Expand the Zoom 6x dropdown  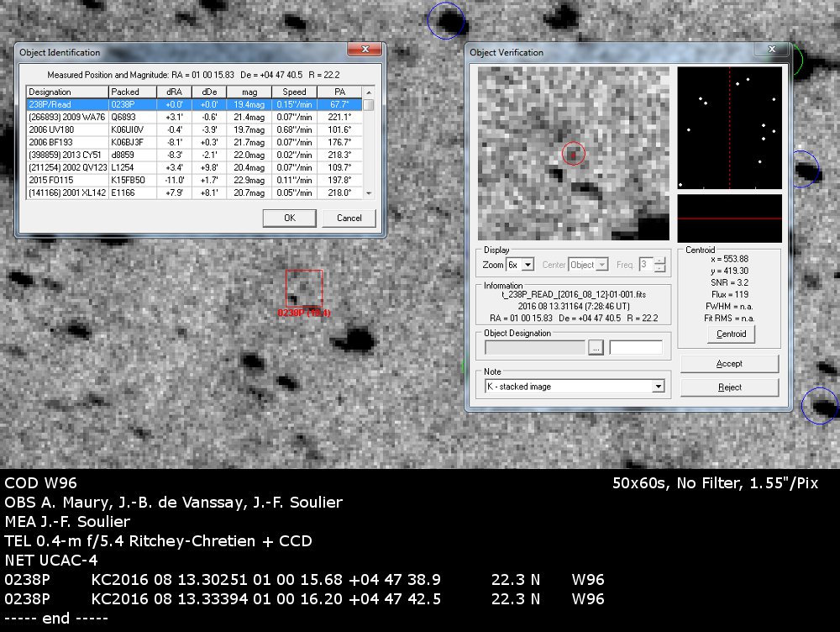point(528,265)
